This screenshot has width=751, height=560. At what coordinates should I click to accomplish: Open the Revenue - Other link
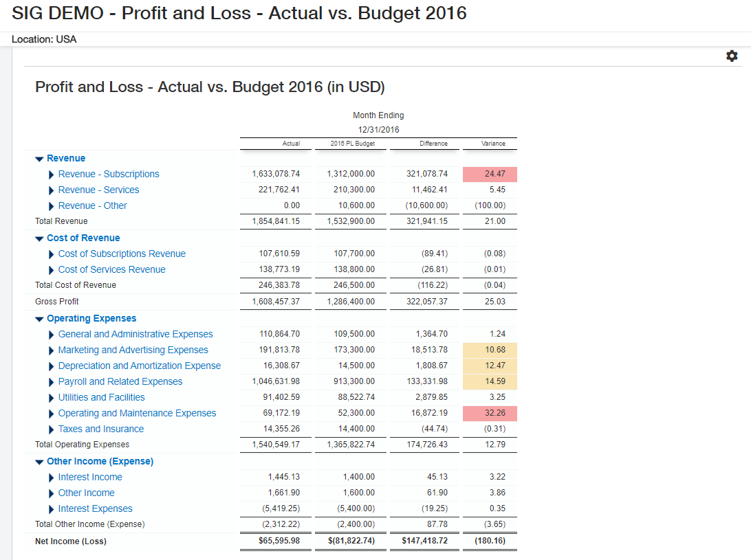92,205
